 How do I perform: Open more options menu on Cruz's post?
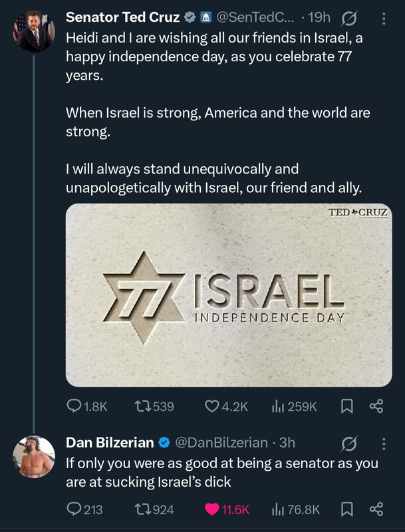point(384,19)
